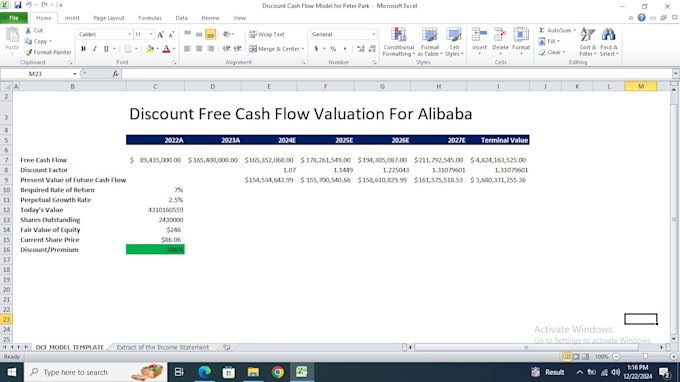Open the File tab
The image size is (680, 382).
coord(14,18)
